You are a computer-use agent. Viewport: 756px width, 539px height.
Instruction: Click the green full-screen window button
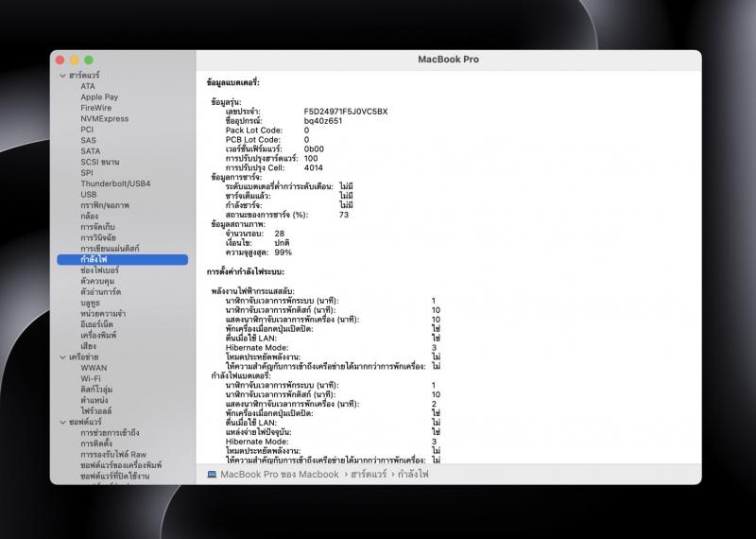(x=89, y=61)
